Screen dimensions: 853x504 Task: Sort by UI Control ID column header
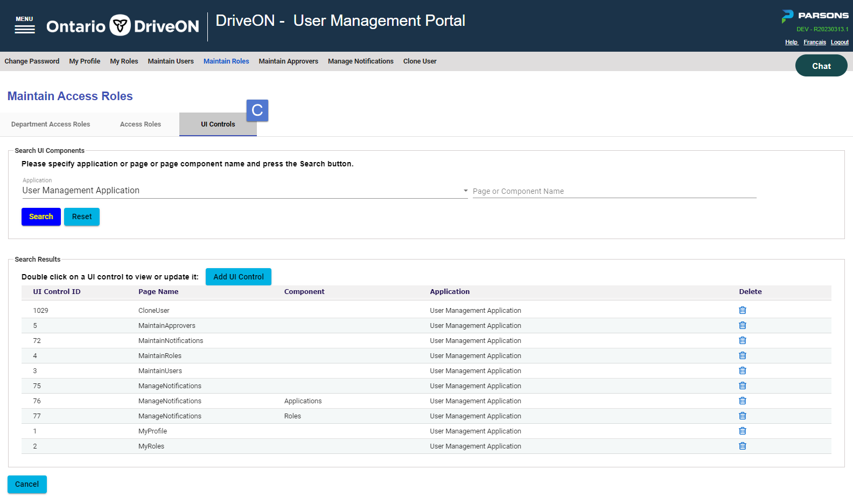click(x=57, y=292)
